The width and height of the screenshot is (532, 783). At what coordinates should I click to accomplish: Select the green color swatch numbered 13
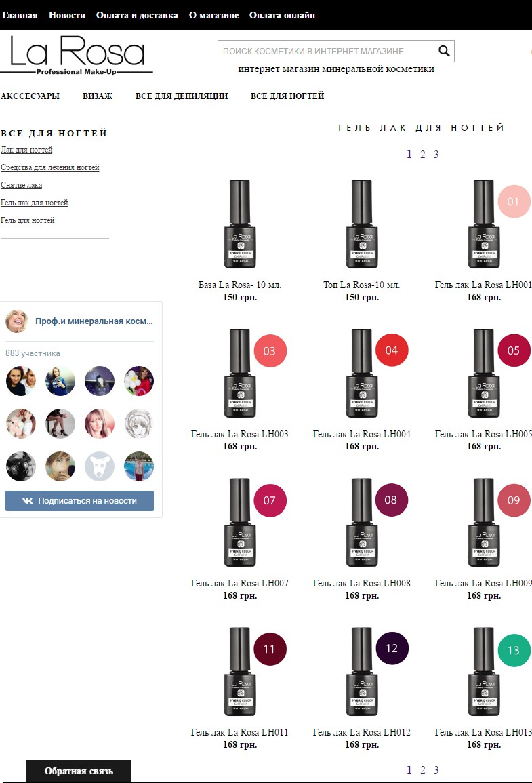point(514,650)
